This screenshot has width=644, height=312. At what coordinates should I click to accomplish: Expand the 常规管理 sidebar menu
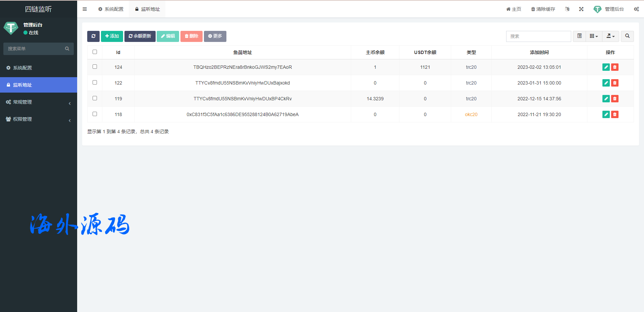(x=39, y=102)
